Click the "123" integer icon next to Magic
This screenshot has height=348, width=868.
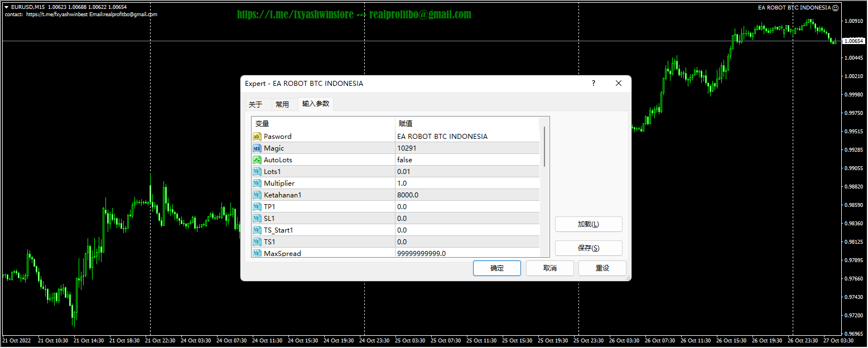tap(257, 148)
